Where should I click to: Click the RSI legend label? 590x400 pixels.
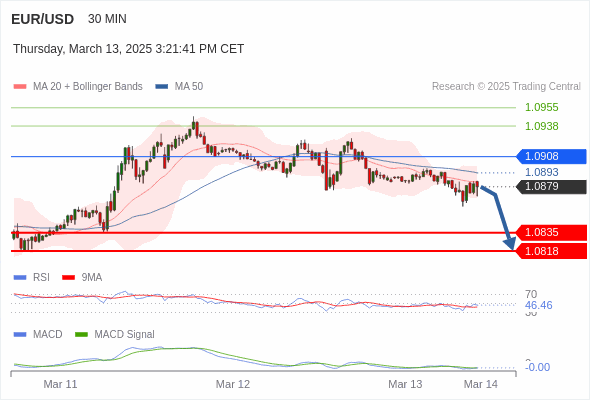41,278
